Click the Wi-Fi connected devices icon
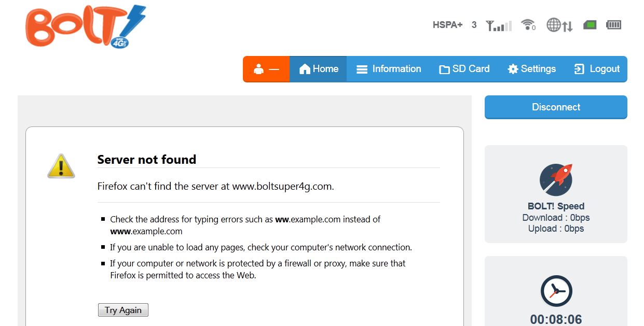 tap(528, 24)
